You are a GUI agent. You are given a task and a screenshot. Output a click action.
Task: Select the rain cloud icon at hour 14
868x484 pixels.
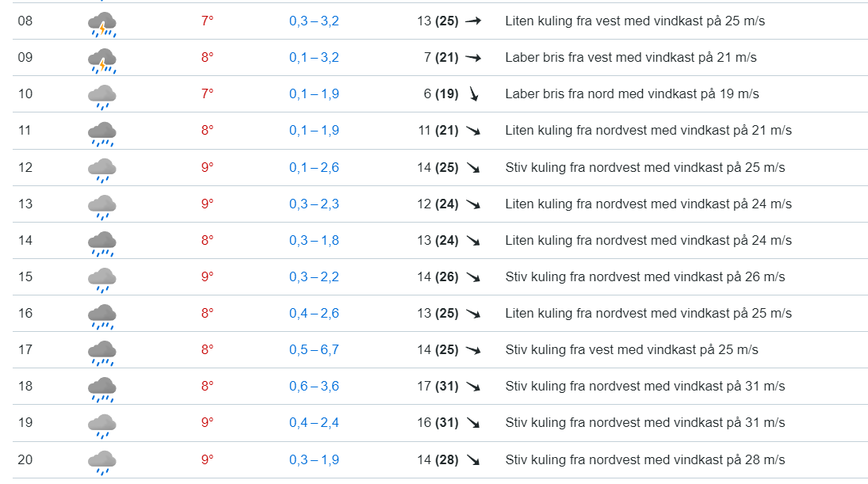point(102,243)
